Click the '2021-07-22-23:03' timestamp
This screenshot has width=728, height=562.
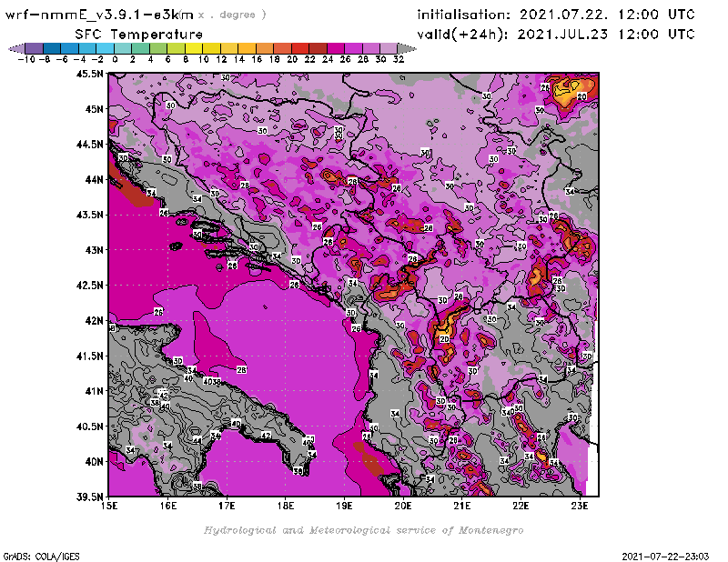tap(665, 557)
